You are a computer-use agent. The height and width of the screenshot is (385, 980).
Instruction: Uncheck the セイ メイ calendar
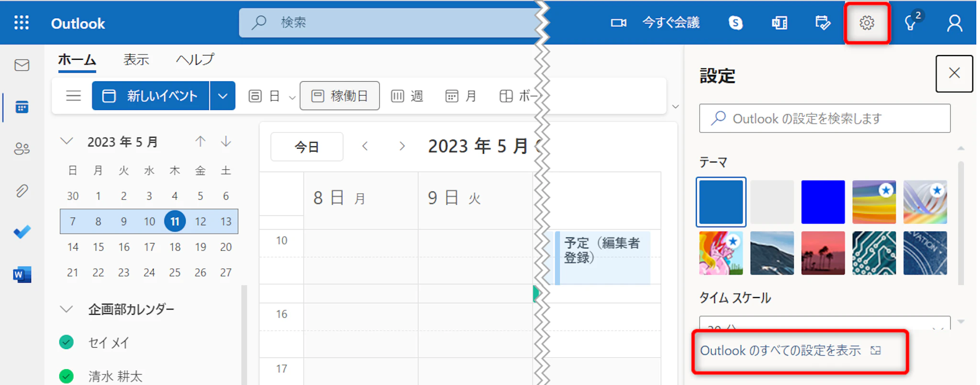click(x=67, y=342)
